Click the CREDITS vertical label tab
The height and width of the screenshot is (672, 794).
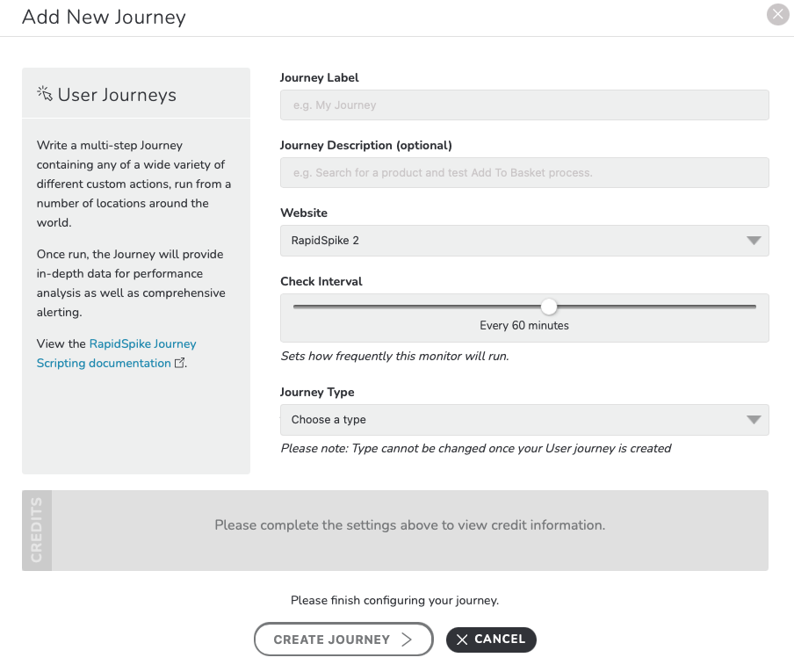(x=37, y=531)
